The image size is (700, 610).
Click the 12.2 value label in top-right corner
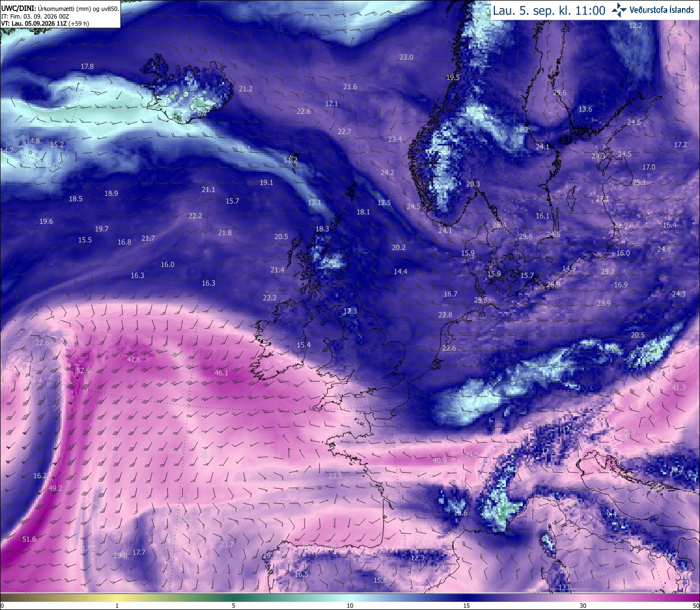(635, 25)
